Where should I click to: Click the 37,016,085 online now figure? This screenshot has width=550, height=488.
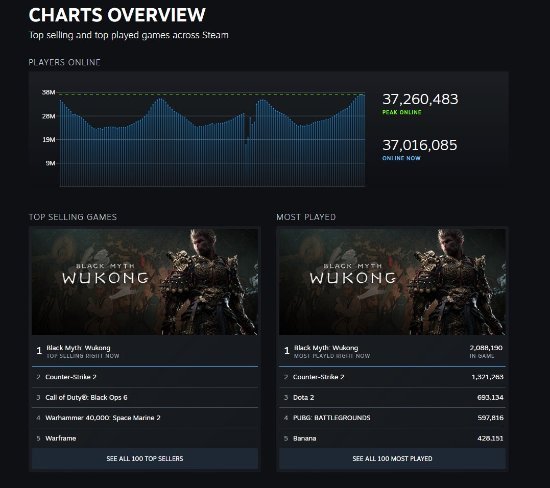[420, 145]
